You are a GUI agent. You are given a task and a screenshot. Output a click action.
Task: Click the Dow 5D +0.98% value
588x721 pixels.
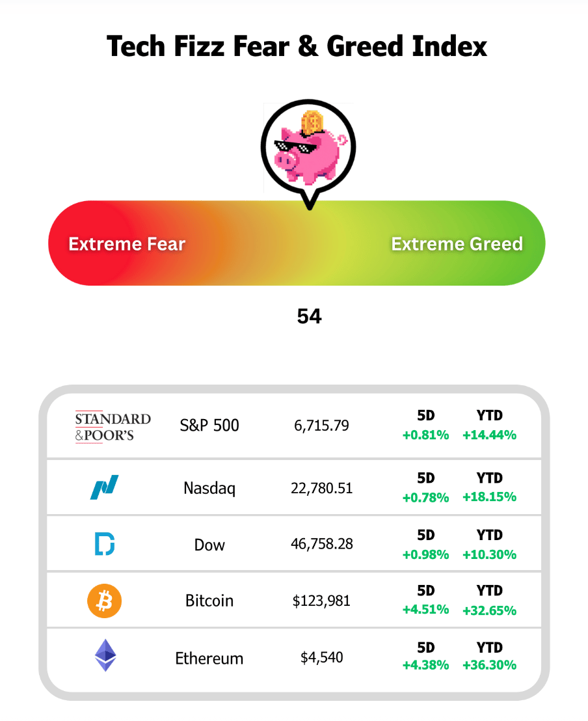425,554
